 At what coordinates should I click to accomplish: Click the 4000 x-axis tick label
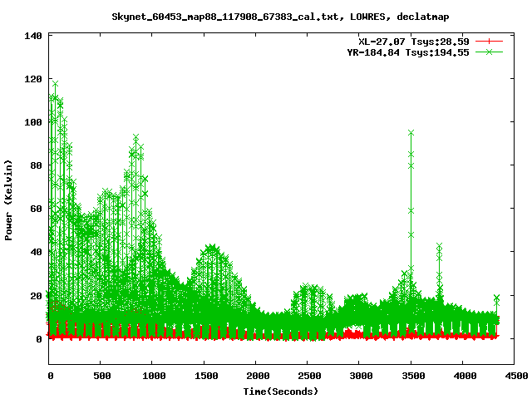(464, 376)
